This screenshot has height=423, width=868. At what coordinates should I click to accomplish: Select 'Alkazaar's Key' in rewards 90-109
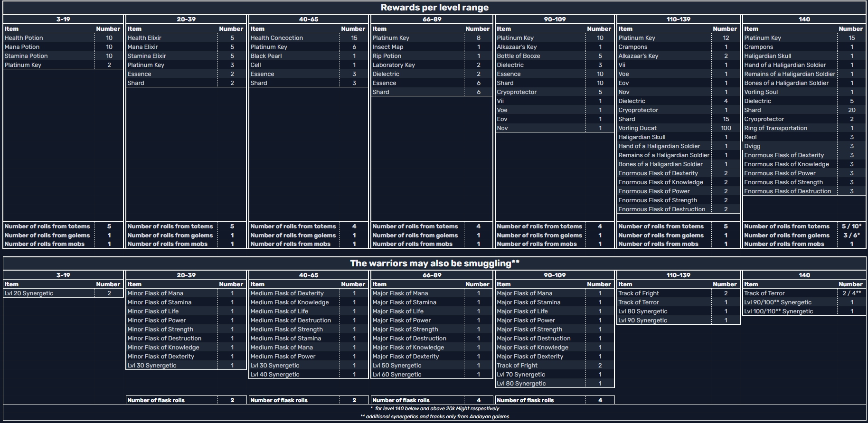[x=540, y=47]
